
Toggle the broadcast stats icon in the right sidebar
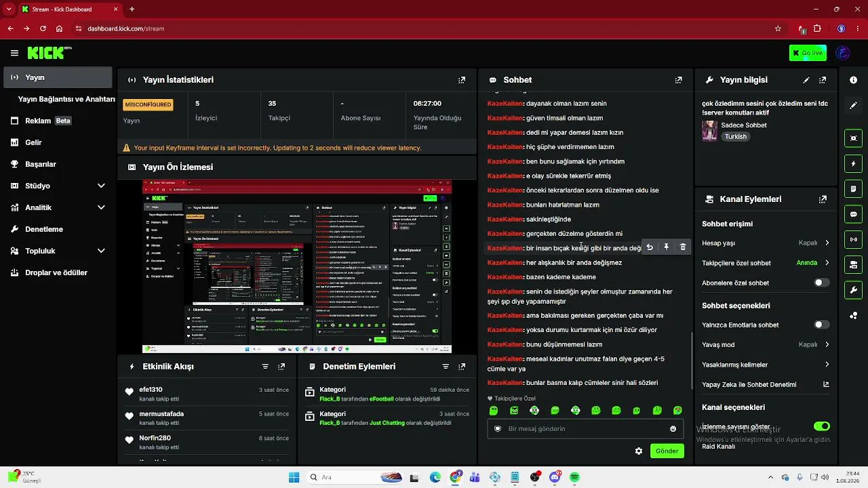pyautogui.click(x=853, y=239)
